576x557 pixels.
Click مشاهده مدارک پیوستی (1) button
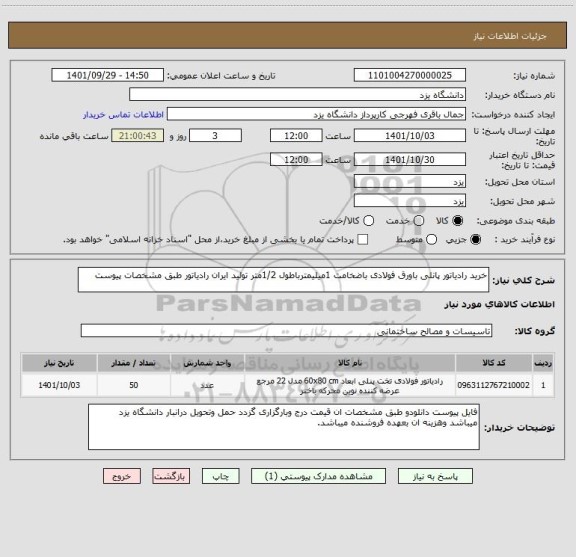point(318,476)
